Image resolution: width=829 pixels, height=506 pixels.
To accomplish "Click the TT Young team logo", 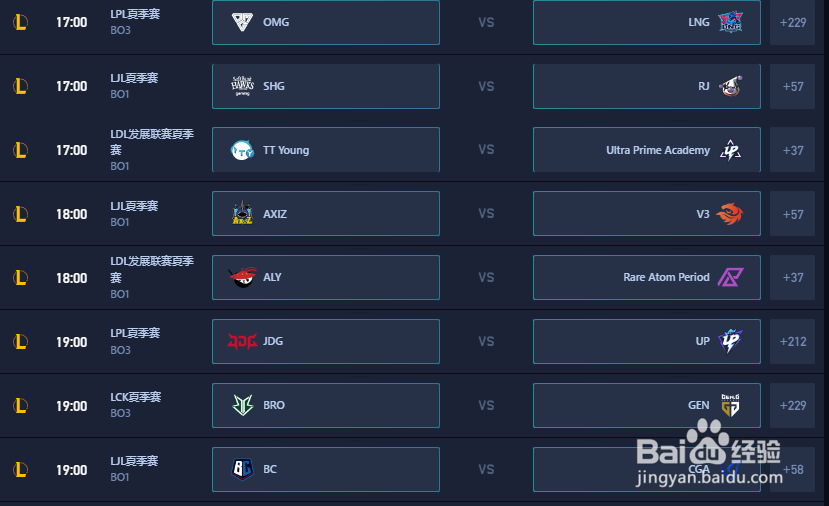I will coord(242,150).
